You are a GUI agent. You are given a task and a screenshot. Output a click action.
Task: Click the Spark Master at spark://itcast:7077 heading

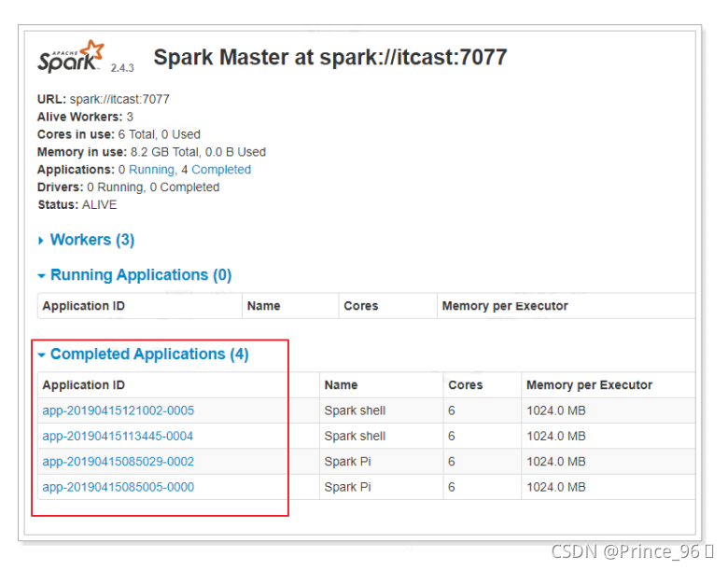(x=330, y=58)
